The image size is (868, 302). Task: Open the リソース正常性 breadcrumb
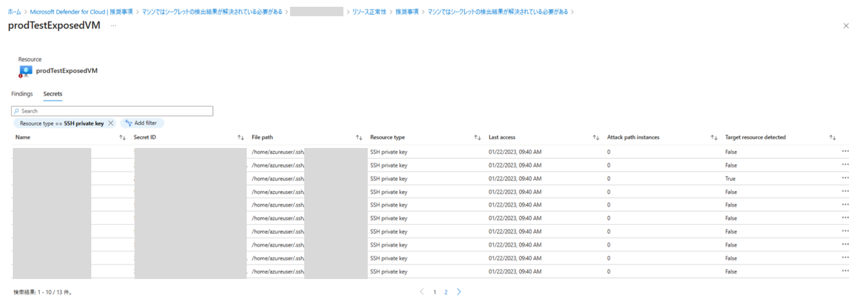[x=369, y=11]
